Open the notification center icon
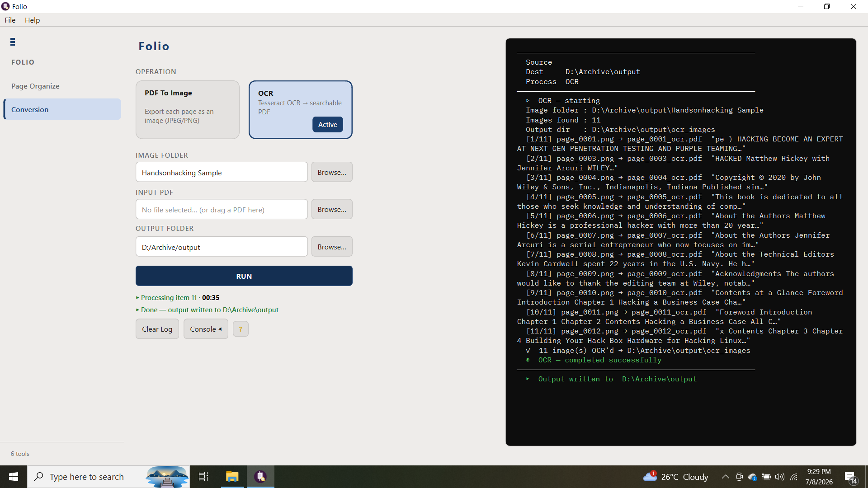Screen dimensions: 868x488 pyautogui.click(x=851, y=477)
